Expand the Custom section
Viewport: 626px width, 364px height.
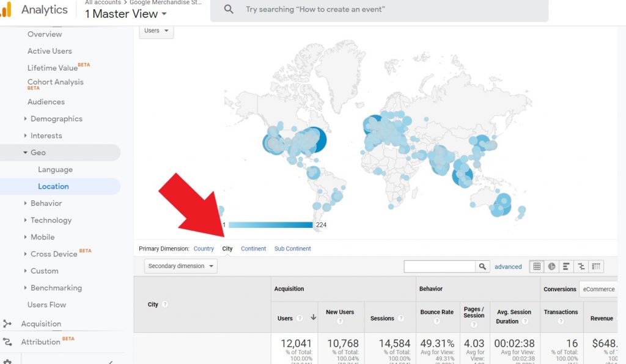click(x=44, y=271)
